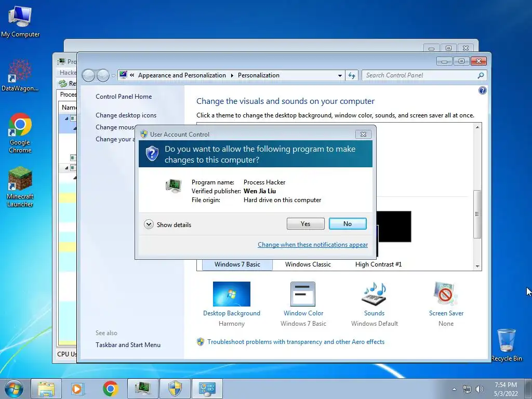Show hidden tray icons arrow
Viewport: 532px width, 399px height.
point(454,389)
